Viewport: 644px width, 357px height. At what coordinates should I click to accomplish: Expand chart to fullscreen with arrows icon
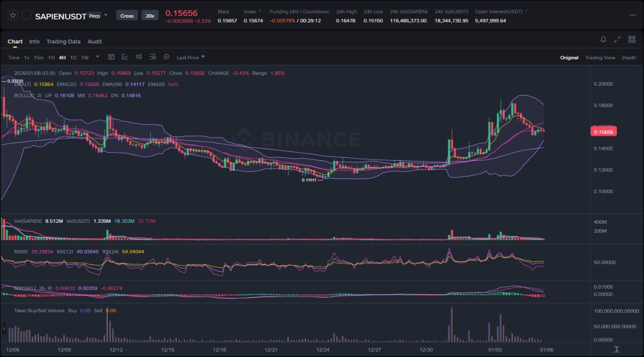point(617,39)
